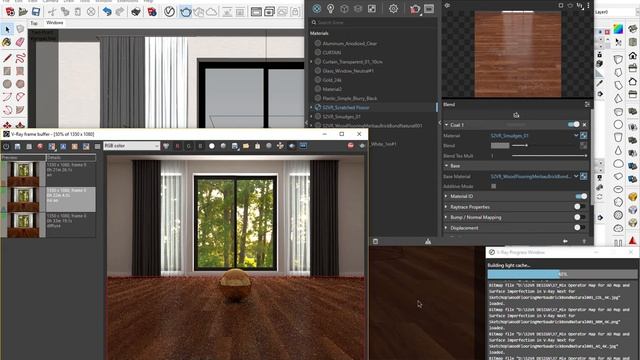Select the Aluminum_Anodized_Clear material

350,43
